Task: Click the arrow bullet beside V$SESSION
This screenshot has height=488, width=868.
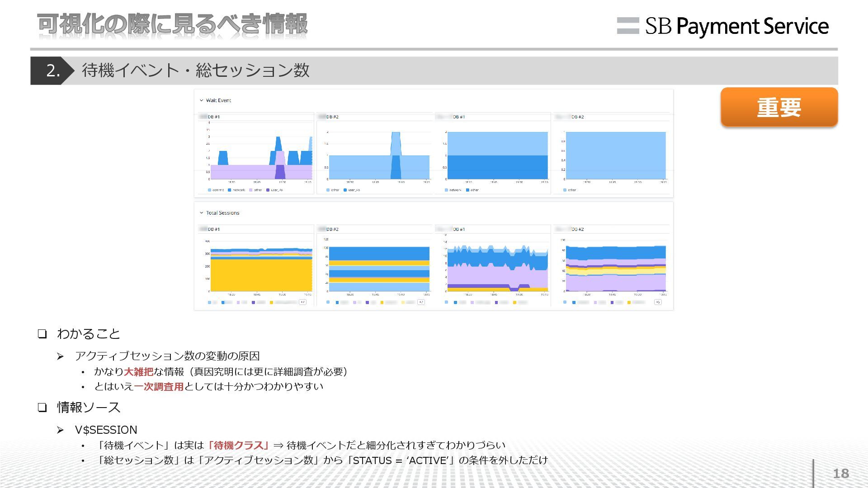Action: point(60,430)
